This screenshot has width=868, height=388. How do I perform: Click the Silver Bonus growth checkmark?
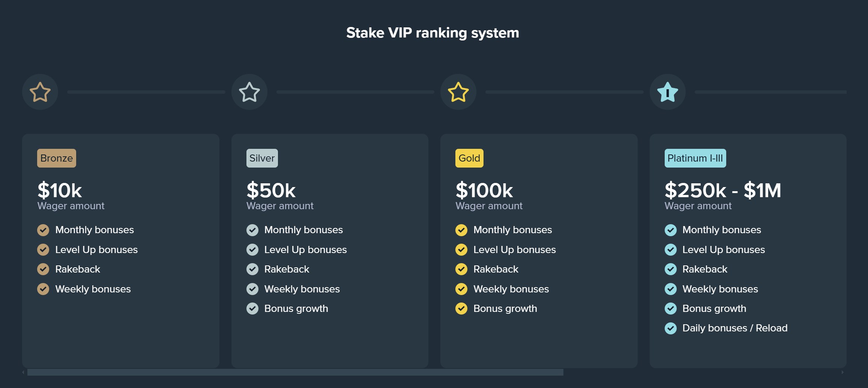pyautogui.click(x=252, y=309)
